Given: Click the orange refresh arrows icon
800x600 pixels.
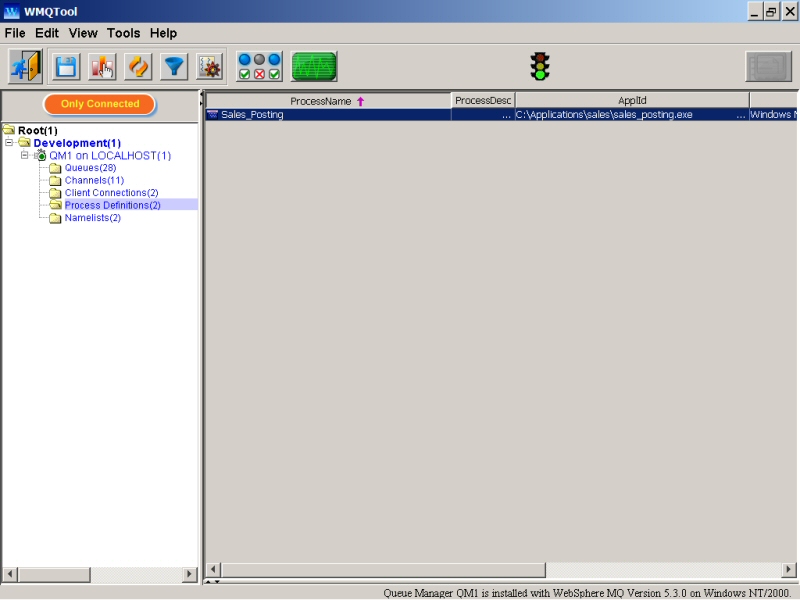Looking at the screenshot, I should (x=138, y=67).
